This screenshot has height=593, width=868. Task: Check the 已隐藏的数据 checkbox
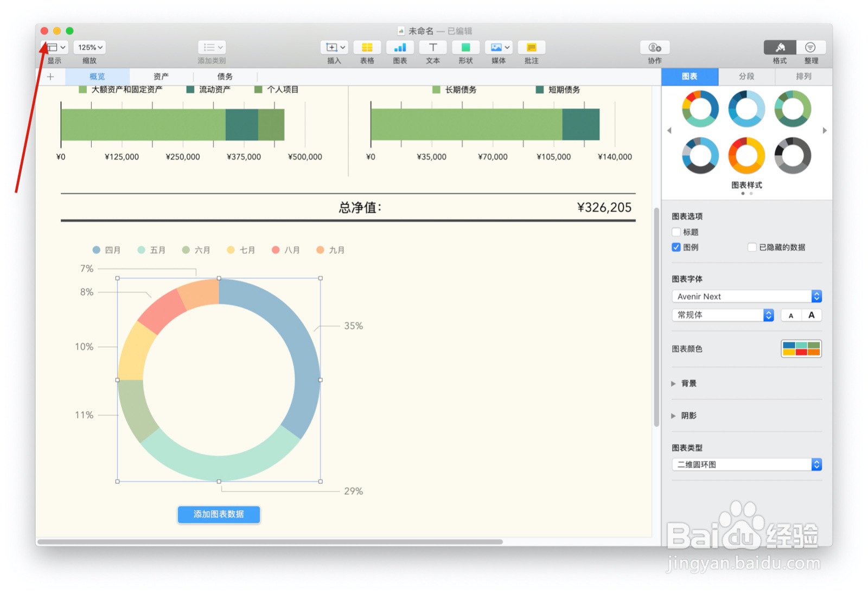(x=752, y=247)
